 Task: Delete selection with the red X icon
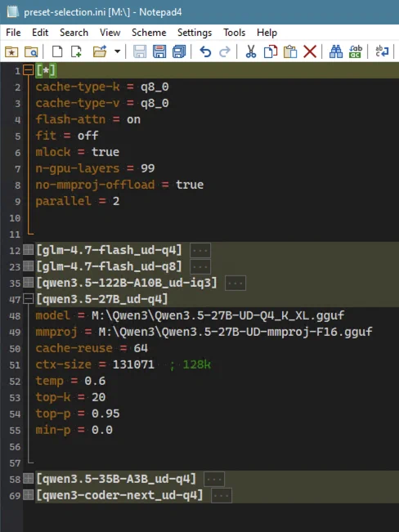click(310, 52)
